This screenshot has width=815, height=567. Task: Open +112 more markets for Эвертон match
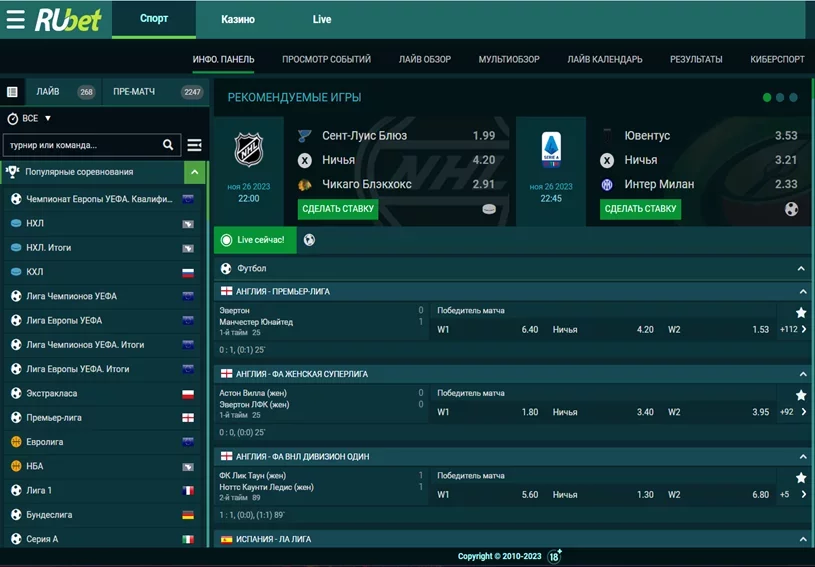(793, 329)
